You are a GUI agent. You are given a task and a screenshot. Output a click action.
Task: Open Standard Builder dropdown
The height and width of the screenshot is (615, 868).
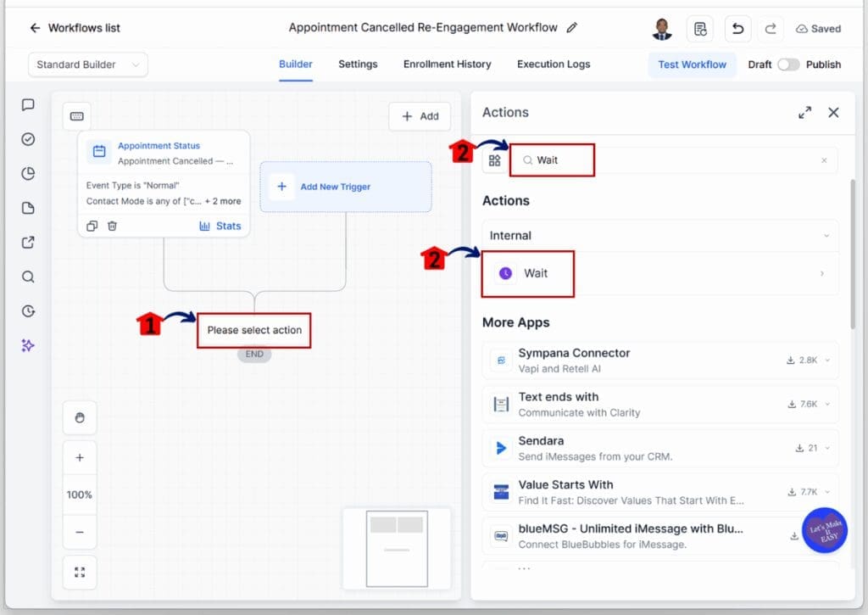click(x=88, y=64)
